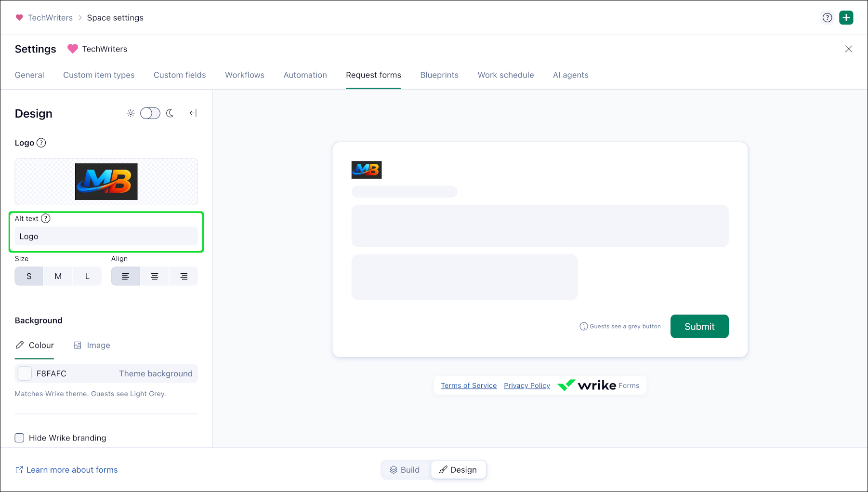Viewport: 868px width, 492px height.
Task: Open Alt text help tooltip icon
Action: (46, 218)
